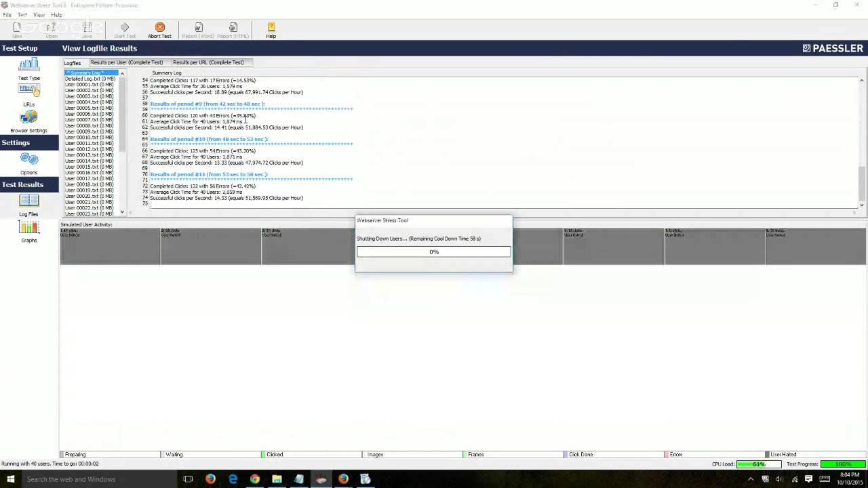
Task: Open the URLs setup page
Action: 28,96
